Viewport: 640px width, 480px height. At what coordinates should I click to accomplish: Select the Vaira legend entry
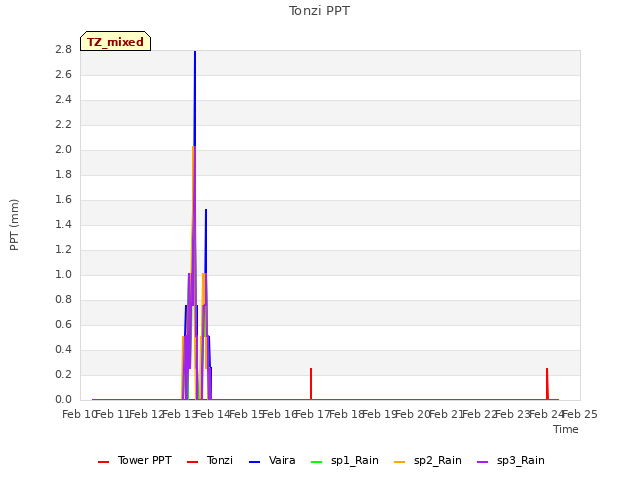pos(272,460)
